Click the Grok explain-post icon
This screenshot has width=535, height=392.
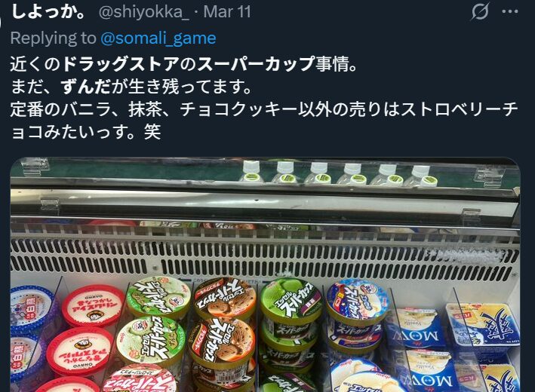pyautogui.click(x=480, y=11)
